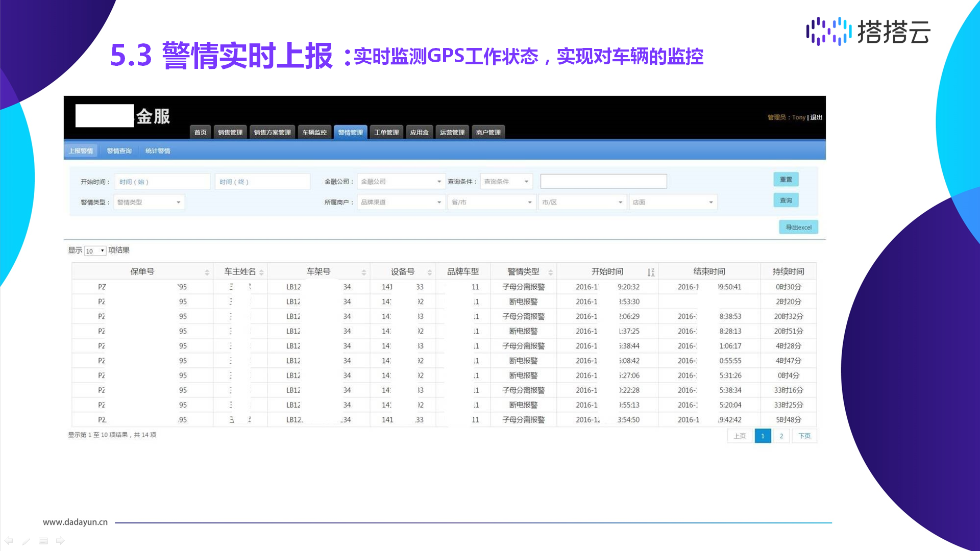980x551 pixels.
Task: Sort by 设备号 column sort icon
Action: coord(429,272)
